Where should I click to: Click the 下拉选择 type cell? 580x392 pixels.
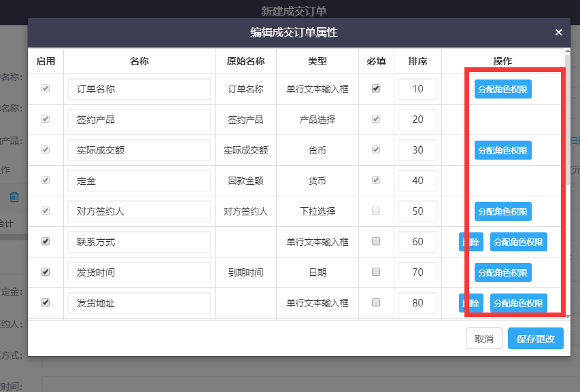318,211
